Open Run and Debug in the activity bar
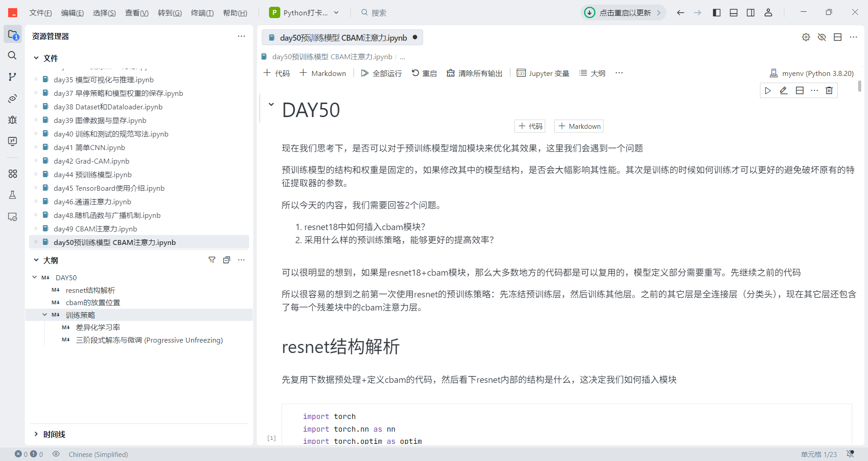868x461 pixels. (12, 120)
